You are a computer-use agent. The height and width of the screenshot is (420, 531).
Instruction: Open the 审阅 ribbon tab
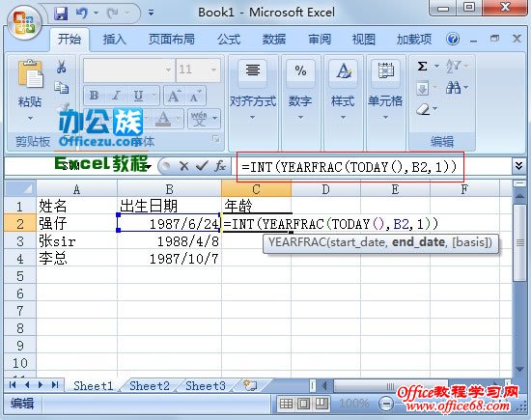(x=320, y=40)
